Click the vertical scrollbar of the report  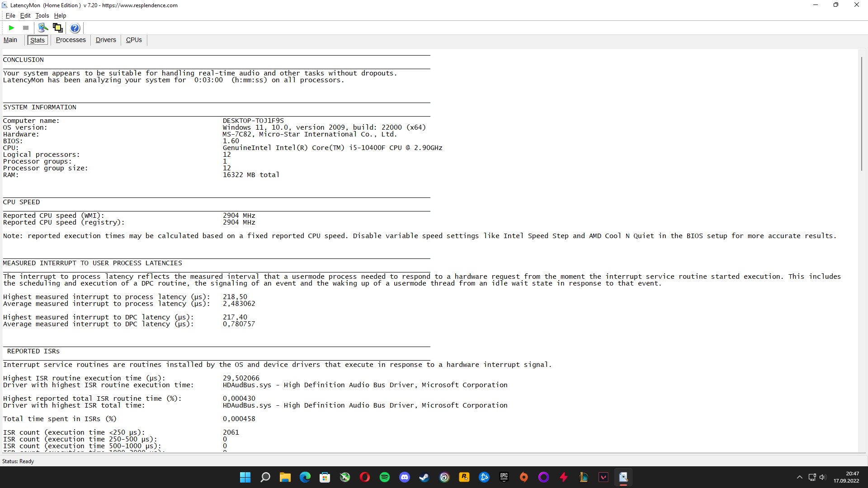862,114
